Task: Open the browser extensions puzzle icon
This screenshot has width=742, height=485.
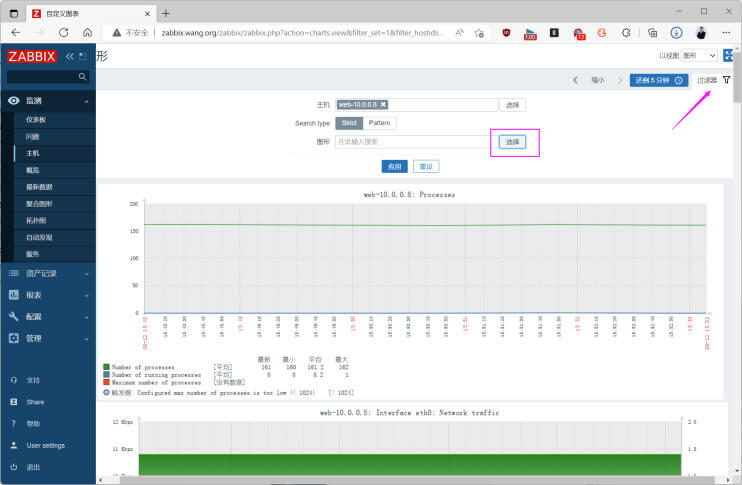Action: pyautogui.click(x=626, y=33)
